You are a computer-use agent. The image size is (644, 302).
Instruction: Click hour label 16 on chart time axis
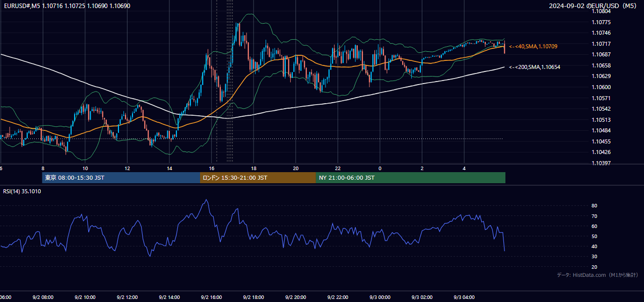[212, 168]
